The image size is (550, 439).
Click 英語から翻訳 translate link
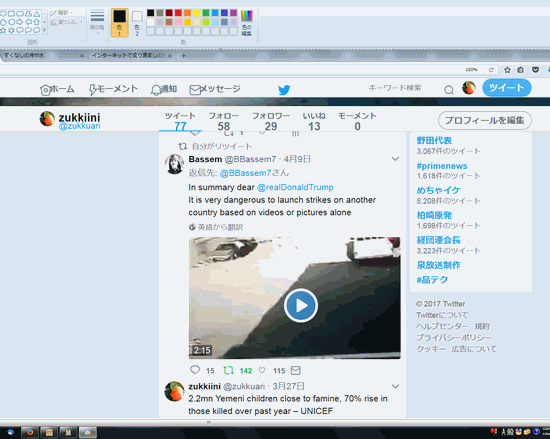[x=216, y=227]
